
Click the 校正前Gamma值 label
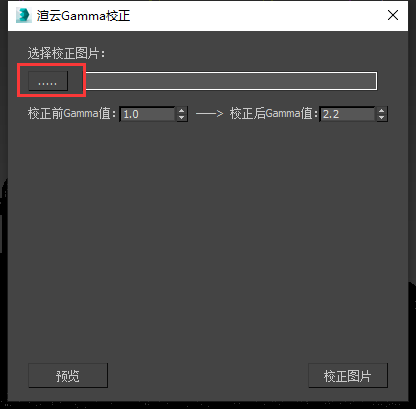click(x=71, y=114)
